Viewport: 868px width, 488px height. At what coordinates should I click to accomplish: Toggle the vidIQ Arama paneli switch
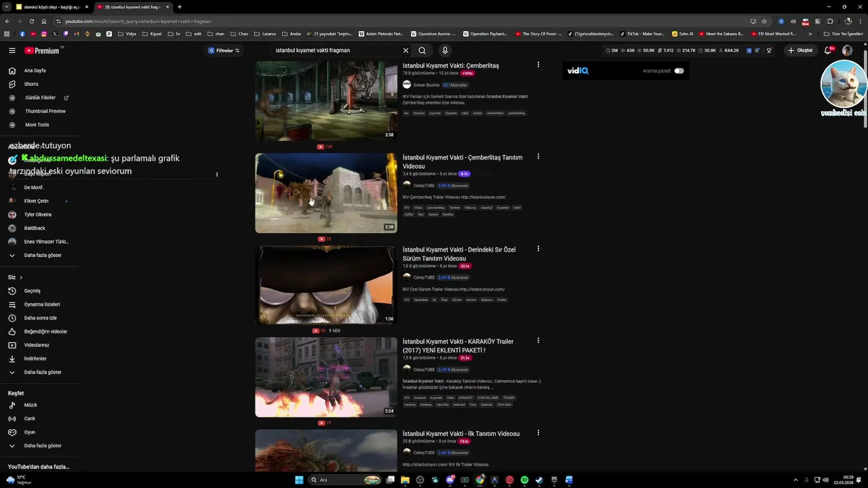click(679, 70)
